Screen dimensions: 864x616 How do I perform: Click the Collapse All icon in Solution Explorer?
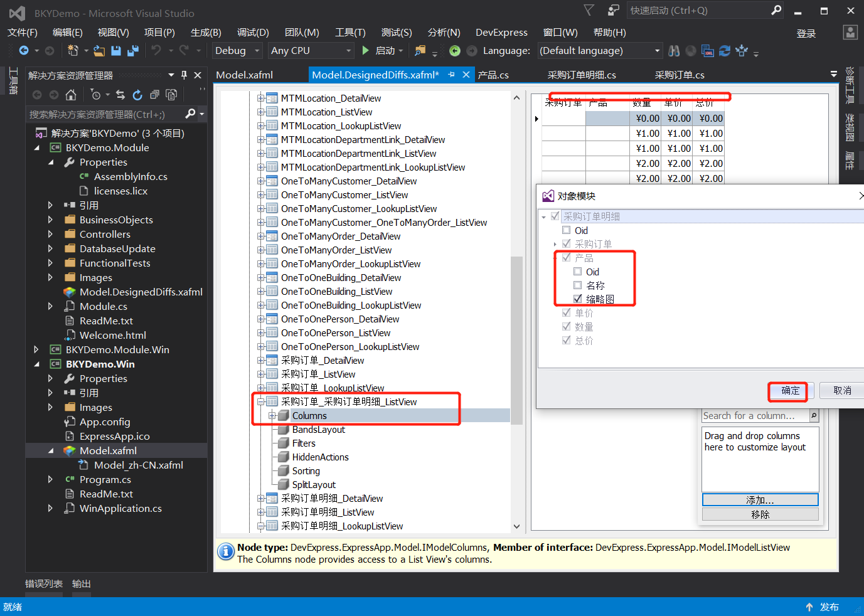(x=154, y=95)
